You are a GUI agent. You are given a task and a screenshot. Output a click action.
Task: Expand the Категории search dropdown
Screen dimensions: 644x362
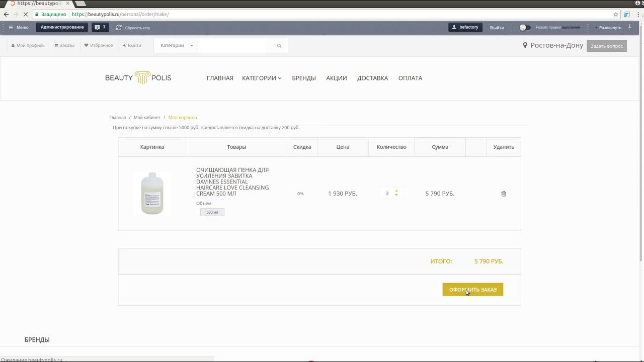tap(177, 46)
